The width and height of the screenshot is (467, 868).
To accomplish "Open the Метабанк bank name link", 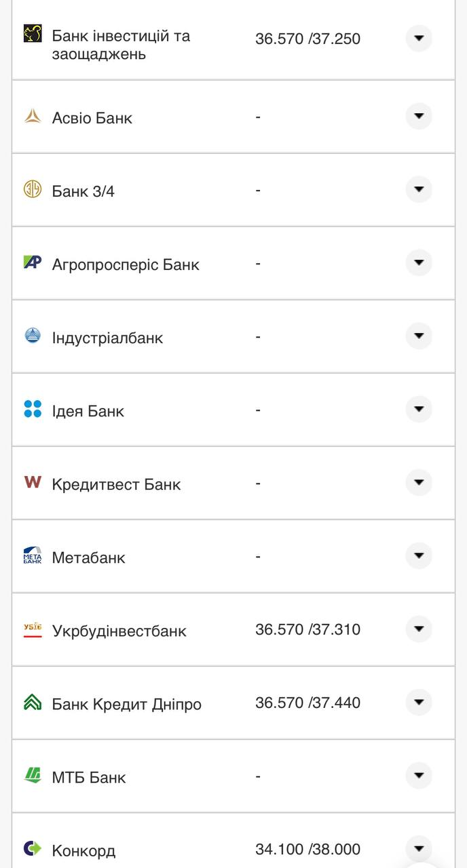I will pos(89,557).
